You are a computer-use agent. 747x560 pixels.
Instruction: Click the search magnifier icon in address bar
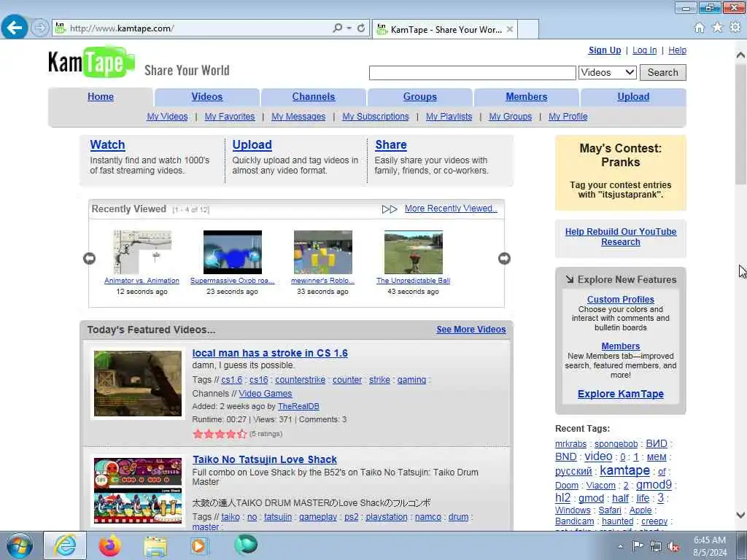click(337, 28)
